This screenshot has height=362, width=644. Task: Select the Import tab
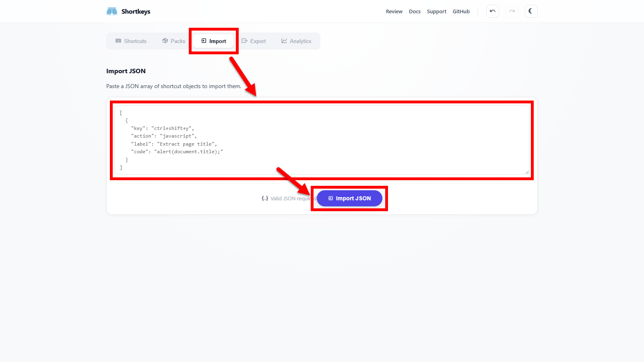click(x=214, y=41)
